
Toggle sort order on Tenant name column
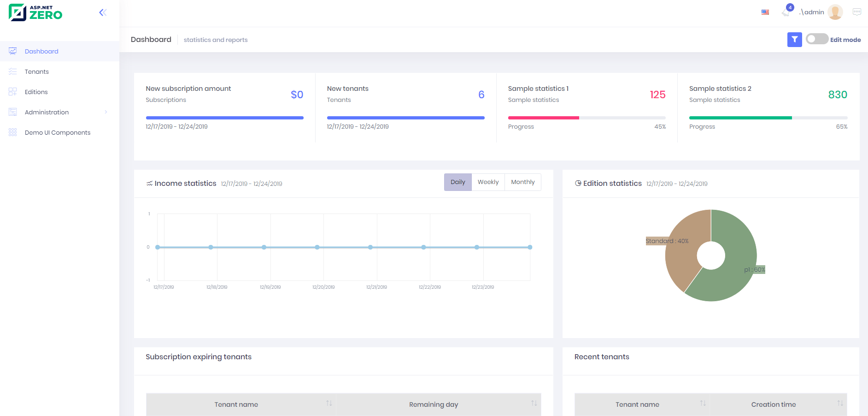click(x=329, y=403)
